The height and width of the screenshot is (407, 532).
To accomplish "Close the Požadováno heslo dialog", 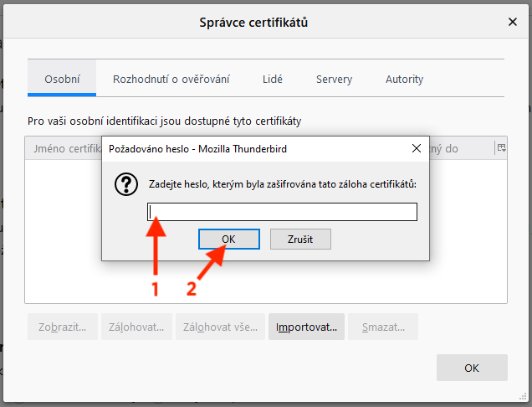I will (x=416, y=149).
